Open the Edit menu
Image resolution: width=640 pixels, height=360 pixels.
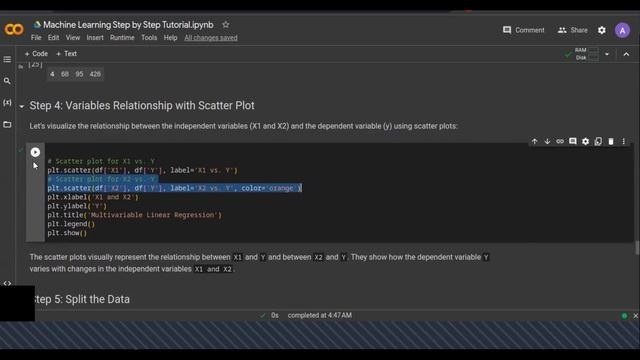pos(53,38)
